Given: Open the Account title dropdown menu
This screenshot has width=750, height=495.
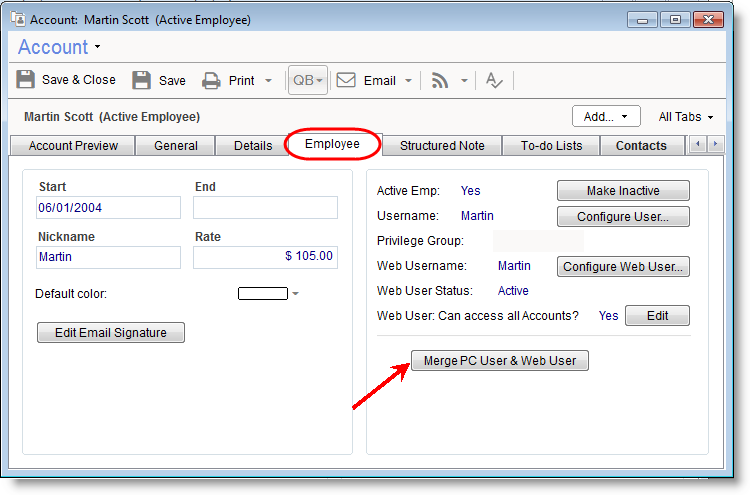Looking at the screenshot, I should (x=98, y=47).
